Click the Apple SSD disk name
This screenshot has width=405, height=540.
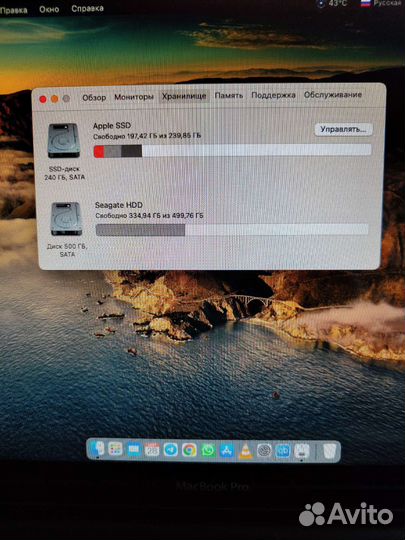tap(112, 126)
